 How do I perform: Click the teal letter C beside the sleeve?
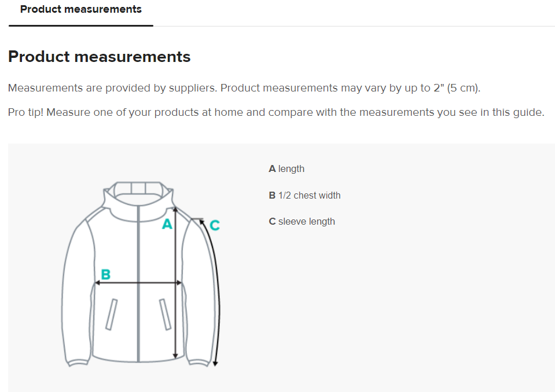tap(214, 225)
